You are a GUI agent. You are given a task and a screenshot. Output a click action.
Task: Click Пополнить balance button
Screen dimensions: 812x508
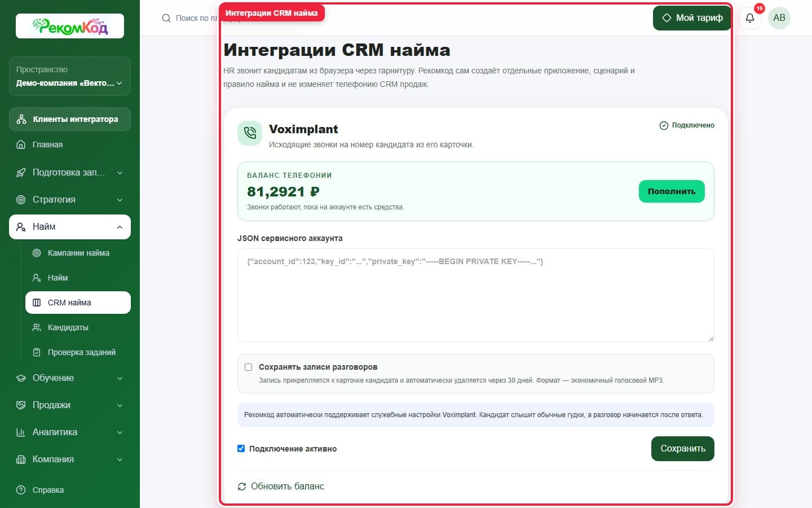pyautogui.click(x=672, y=191)
